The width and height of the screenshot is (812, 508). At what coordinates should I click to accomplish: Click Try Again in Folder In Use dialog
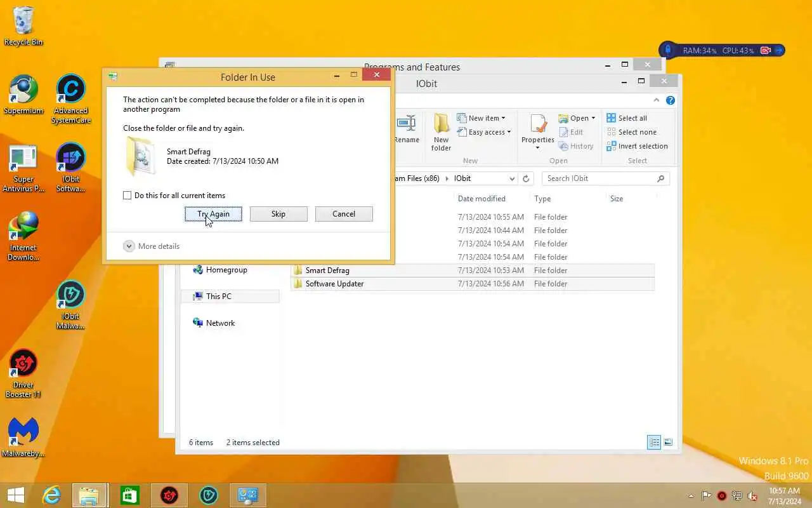213,214
